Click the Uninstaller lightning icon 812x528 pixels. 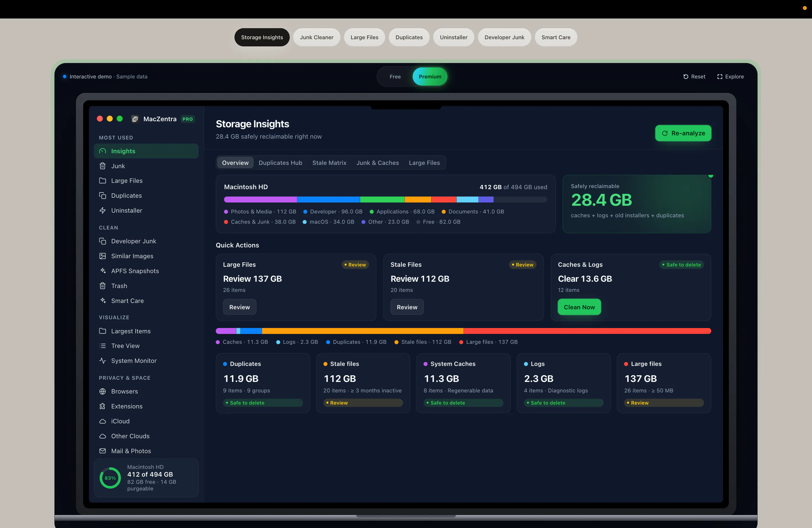pos(102,210)
